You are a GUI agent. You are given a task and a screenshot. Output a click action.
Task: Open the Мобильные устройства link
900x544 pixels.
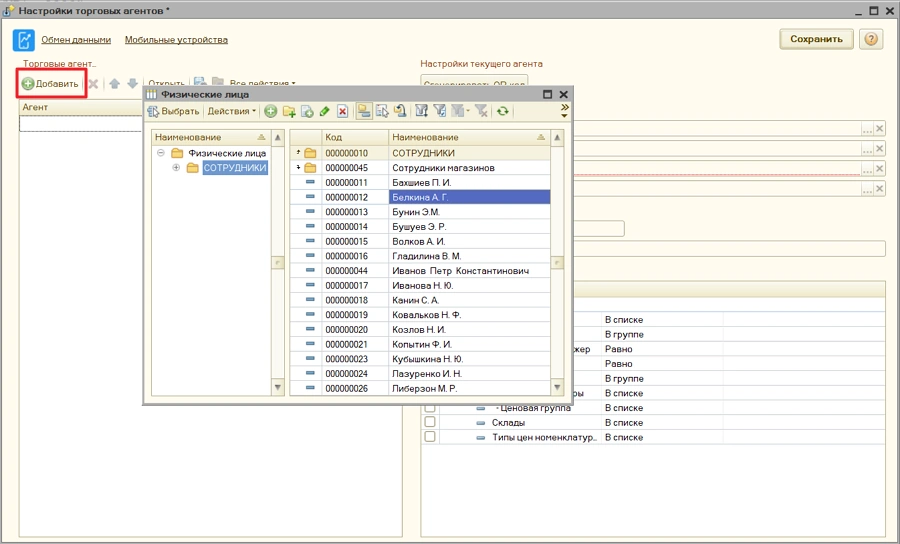176,40
